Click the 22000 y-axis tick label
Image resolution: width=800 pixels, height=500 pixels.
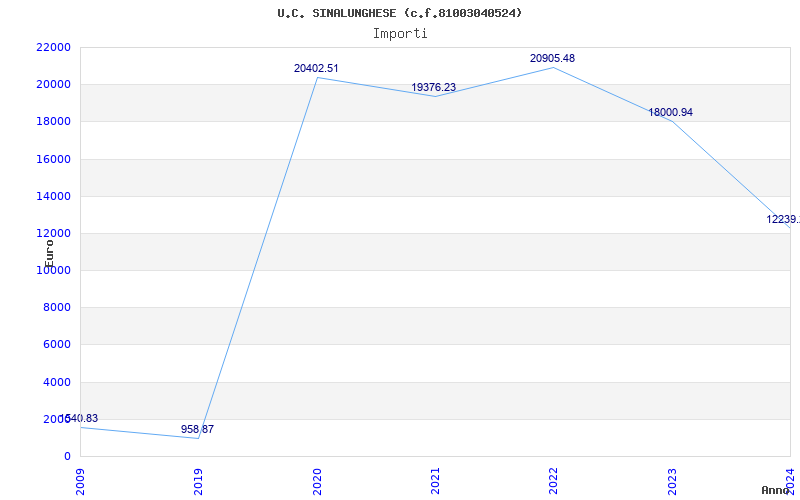pos(53,47)
